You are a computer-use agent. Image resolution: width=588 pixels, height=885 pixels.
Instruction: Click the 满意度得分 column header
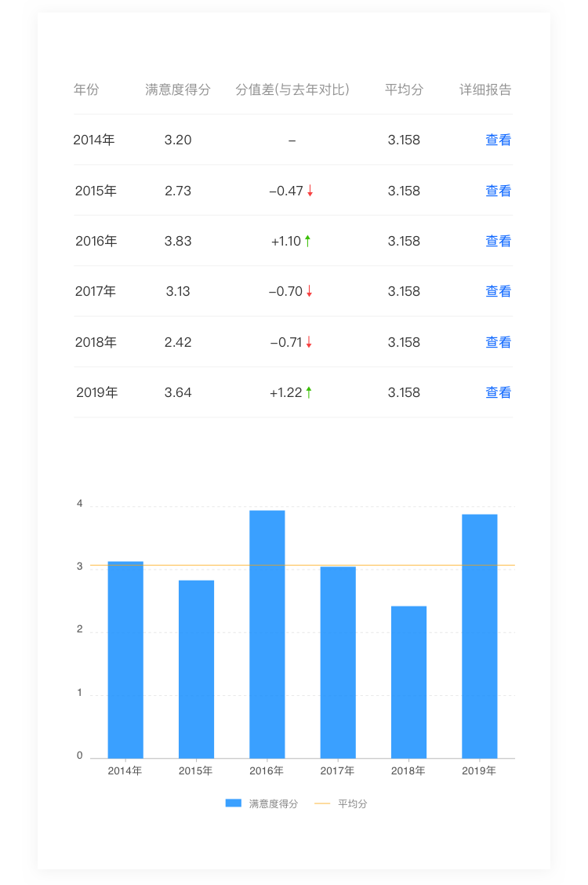click(178, 89)
